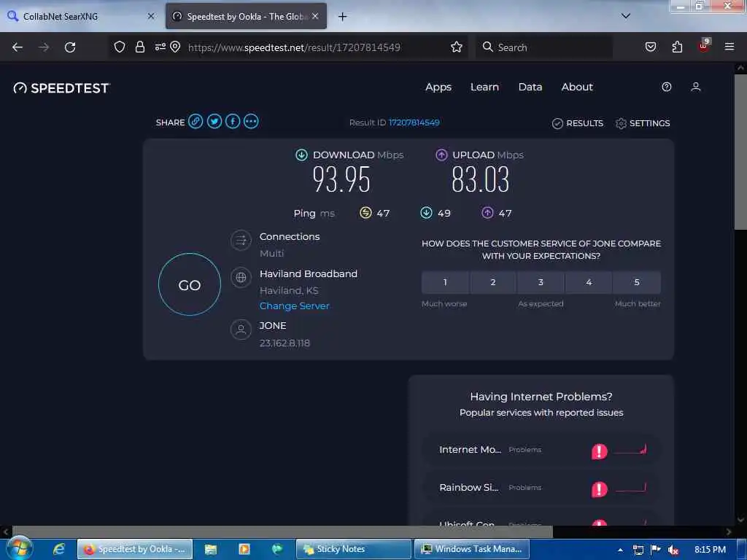Close the CollabNet SearXNG tab
Viewport: 747px width, 560px height.
[x=151, y=16]
